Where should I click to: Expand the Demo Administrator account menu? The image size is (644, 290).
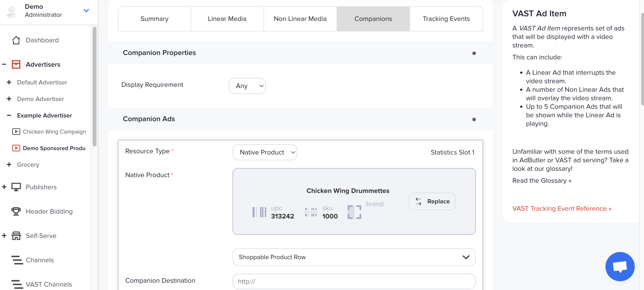coord(86,10)
